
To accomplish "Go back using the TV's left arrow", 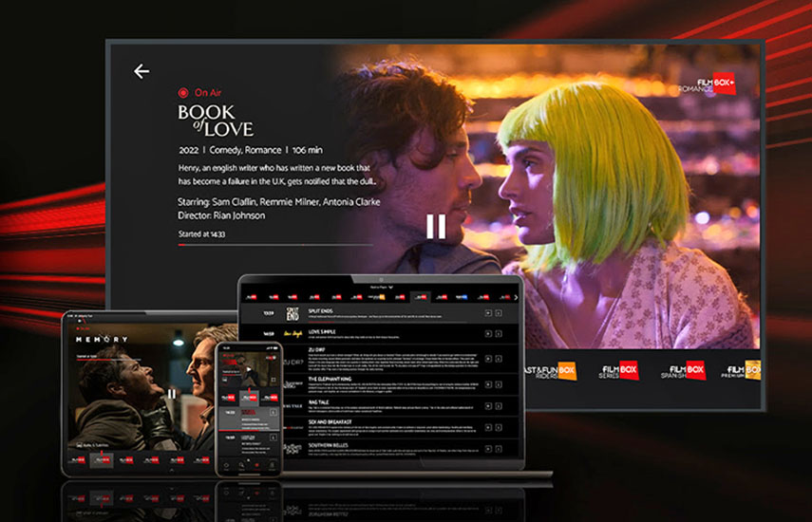I will click(142, 71).
